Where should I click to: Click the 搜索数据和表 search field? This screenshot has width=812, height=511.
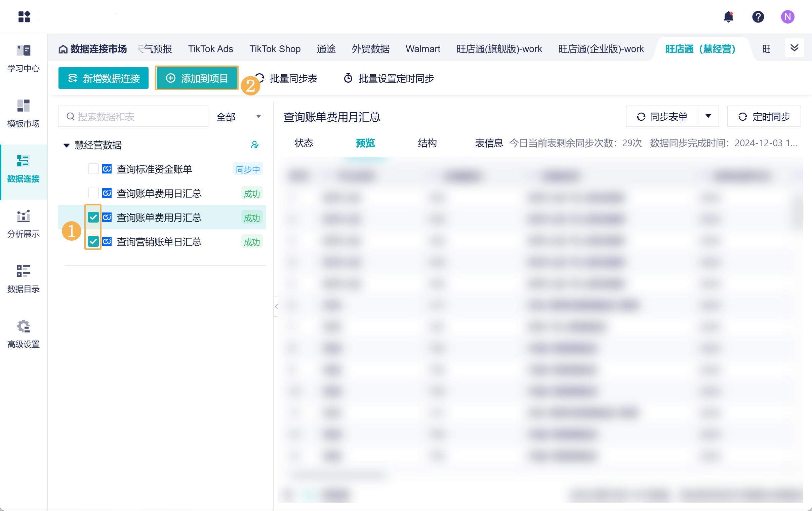point(133,117)
